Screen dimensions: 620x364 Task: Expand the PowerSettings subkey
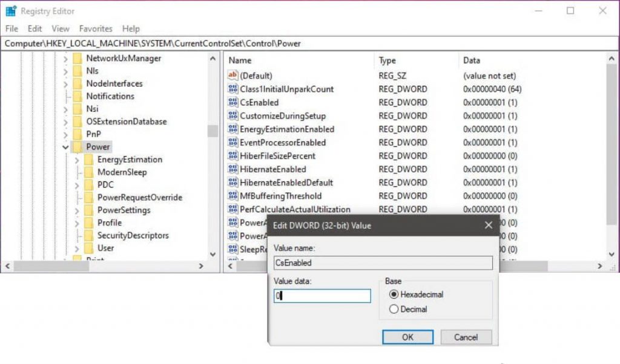pos(77,210)
